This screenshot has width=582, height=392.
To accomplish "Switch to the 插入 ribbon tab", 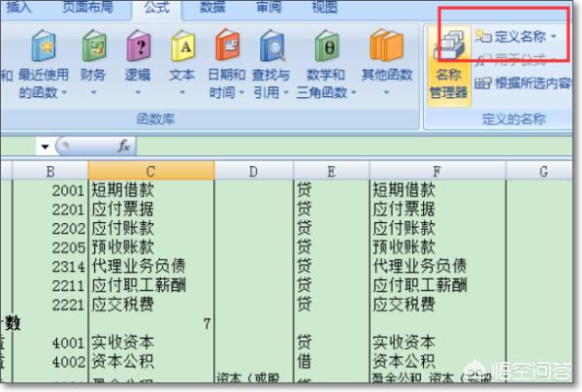I will tap(19, 7).
